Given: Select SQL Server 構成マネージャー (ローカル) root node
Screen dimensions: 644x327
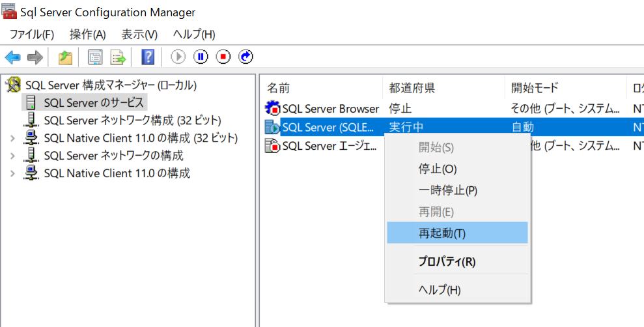Looking at the screenshot, I should pyautogui.click(x=111, y=85).
